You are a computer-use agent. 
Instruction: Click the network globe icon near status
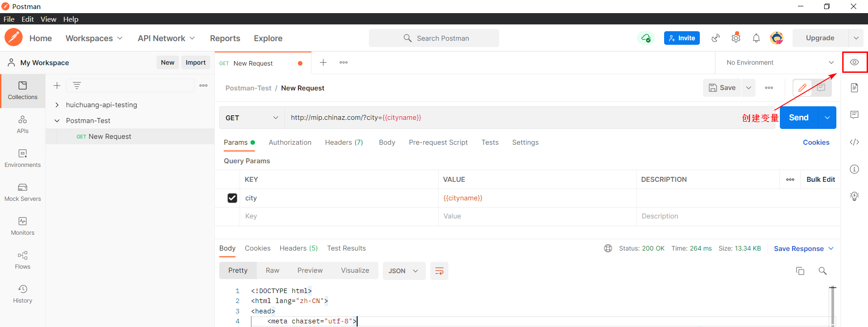pos(608,248)
